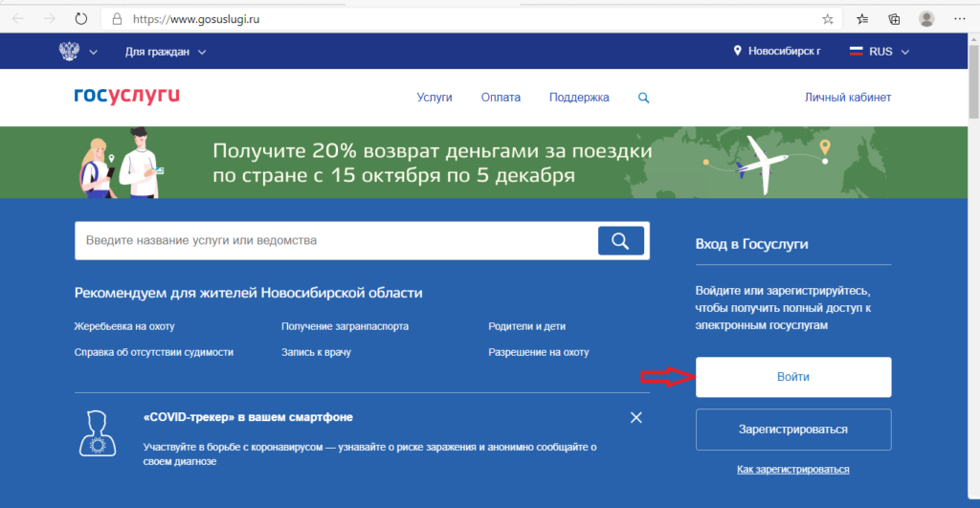
Task: Open browser settings ellipsis menu
Action: click(960, 19)
